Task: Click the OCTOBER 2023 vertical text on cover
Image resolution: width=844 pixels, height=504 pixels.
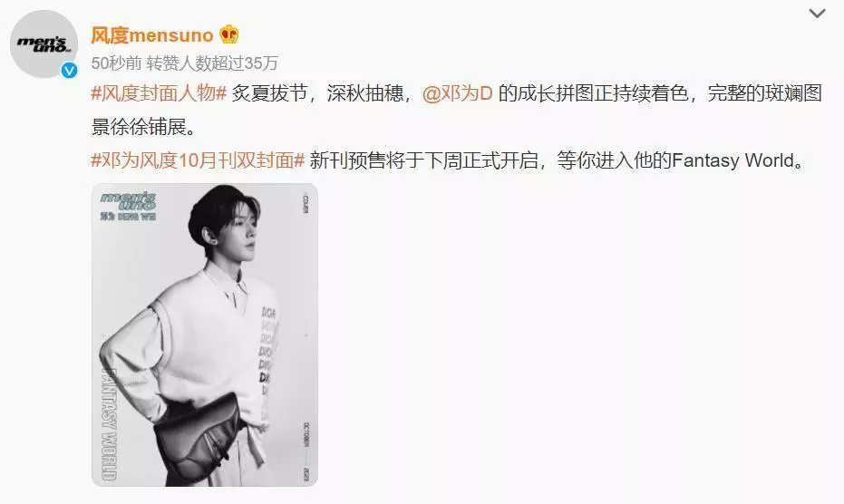Action: point(306,451)
